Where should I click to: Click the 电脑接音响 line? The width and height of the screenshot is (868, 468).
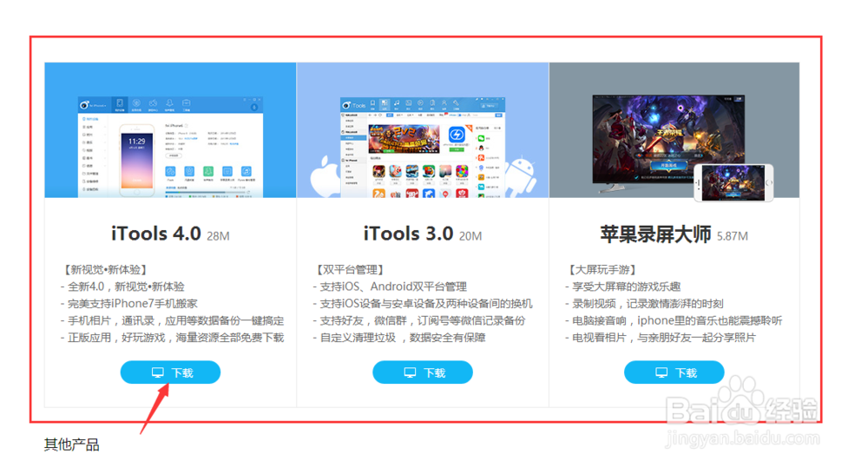(x=674, y=320)
